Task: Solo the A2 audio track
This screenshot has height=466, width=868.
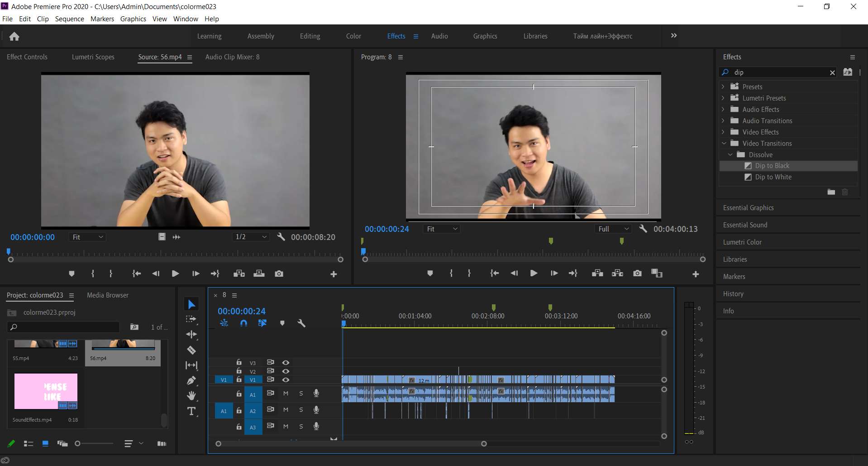Action: tap(301, 410)
